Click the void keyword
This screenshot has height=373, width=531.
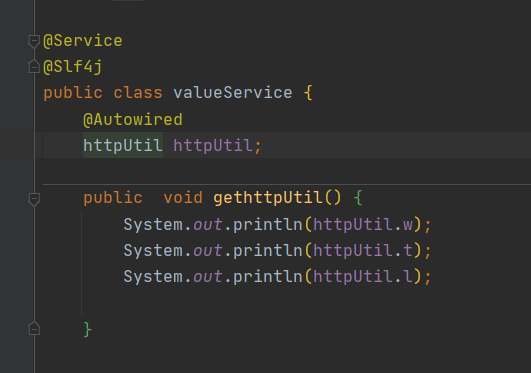(x=183, y=198)
